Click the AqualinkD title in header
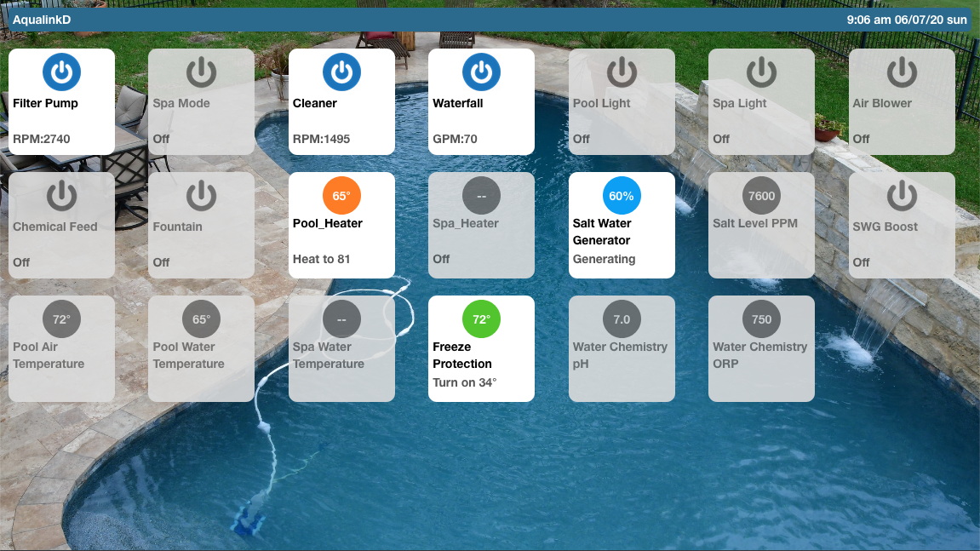 point(42,19)
